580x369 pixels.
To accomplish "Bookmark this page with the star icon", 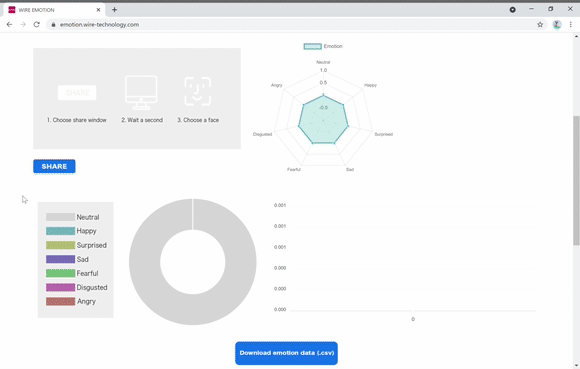I will tap(540, 24).
